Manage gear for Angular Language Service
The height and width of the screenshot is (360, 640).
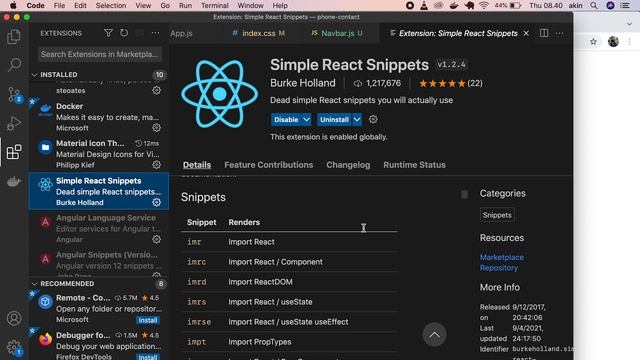pyautogui.click(x=156, y=240)
